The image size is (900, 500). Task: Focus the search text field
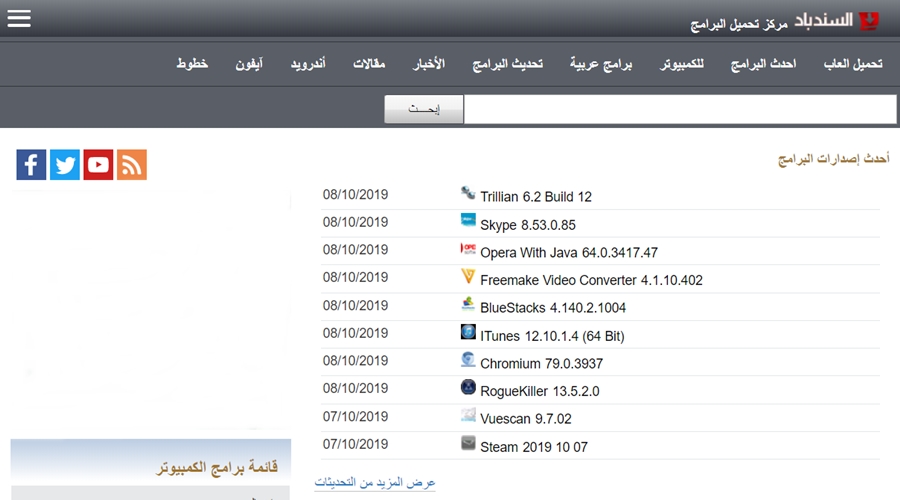click(x=680, y=109)
